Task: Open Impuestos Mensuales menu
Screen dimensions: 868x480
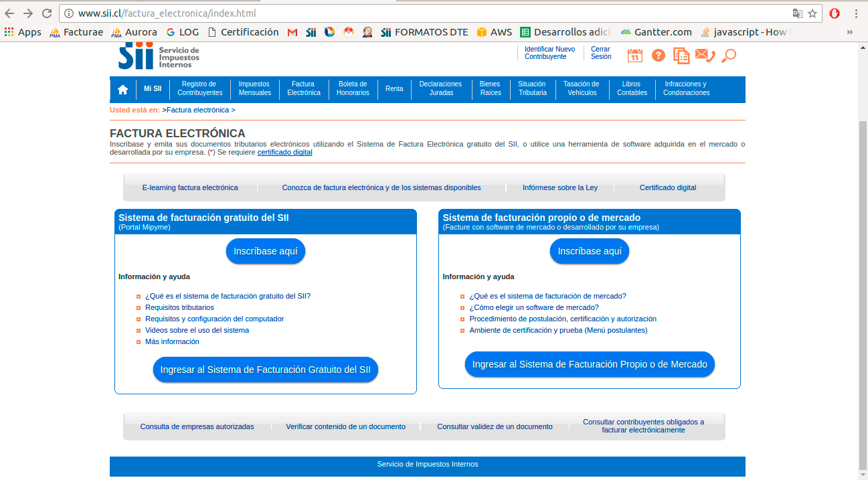Action: coord(254,89)
